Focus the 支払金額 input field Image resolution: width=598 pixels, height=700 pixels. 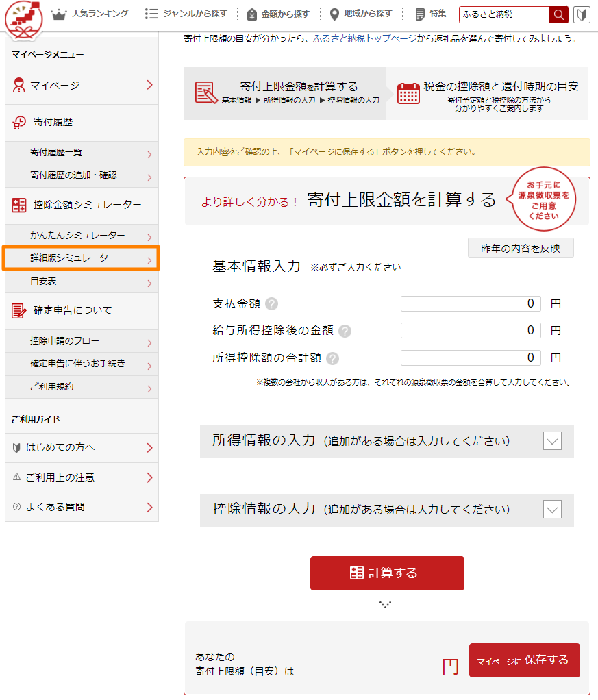click(x=471, y=304)
